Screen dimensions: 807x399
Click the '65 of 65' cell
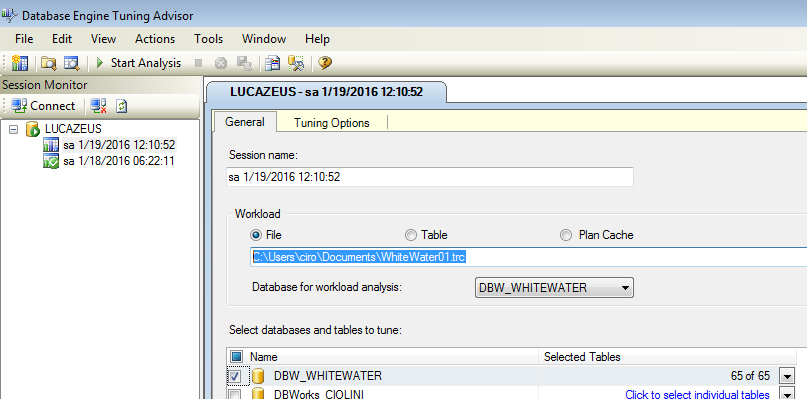click(750, 376)
